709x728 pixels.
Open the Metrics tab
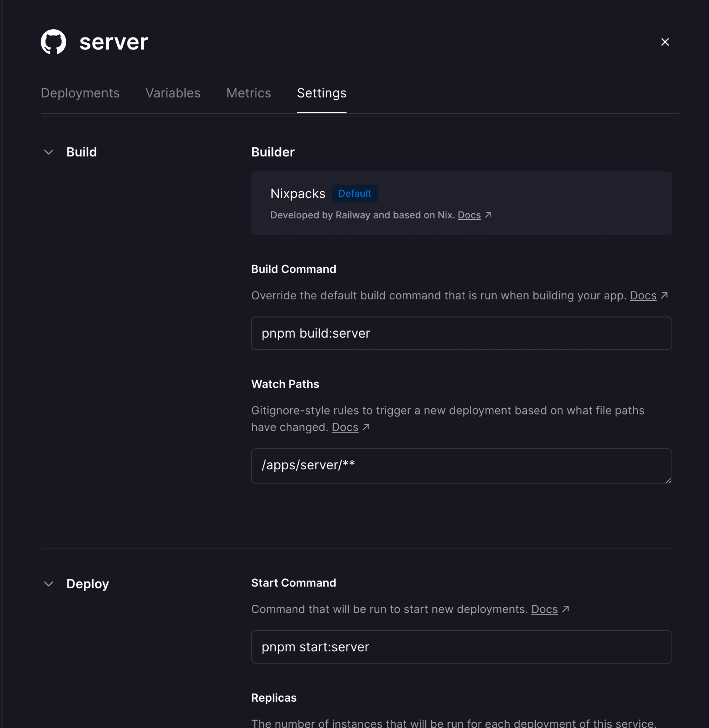pos(248,93)
